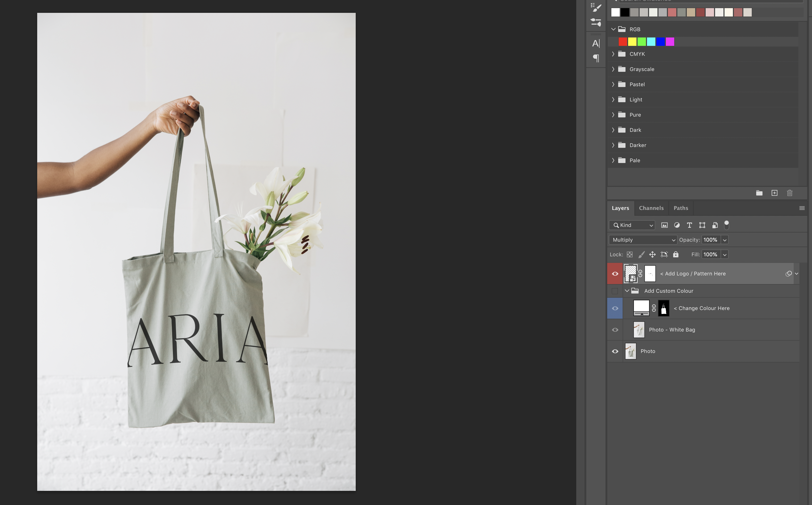
Task: Filter layers by type layers
Action: [689, 225]
